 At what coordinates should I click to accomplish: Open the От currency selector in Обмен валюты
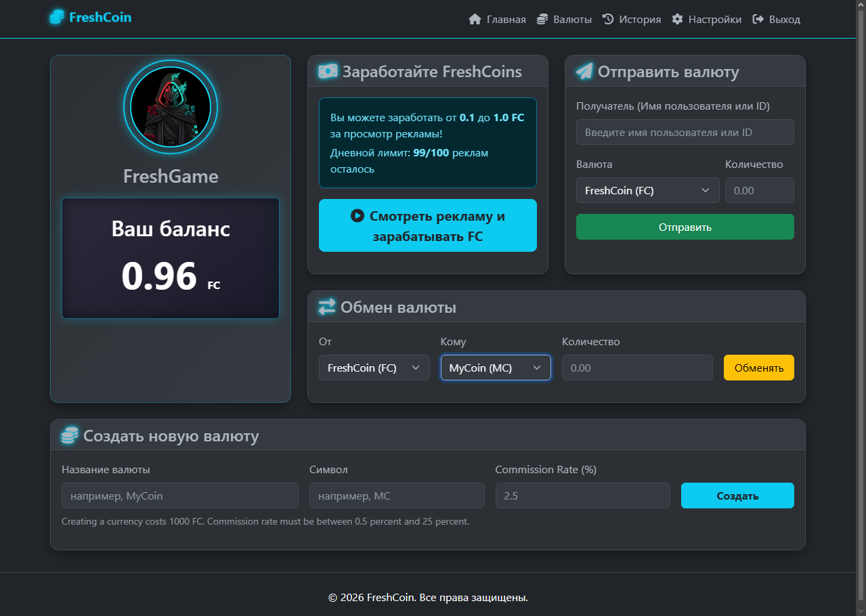coord(374,368)
